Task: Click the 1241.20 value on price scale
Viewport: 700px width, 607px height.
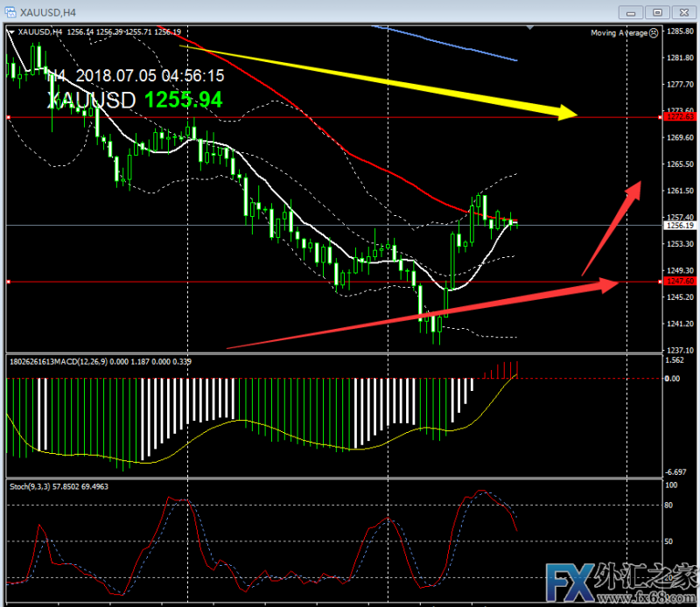Action: pos(681,324)
